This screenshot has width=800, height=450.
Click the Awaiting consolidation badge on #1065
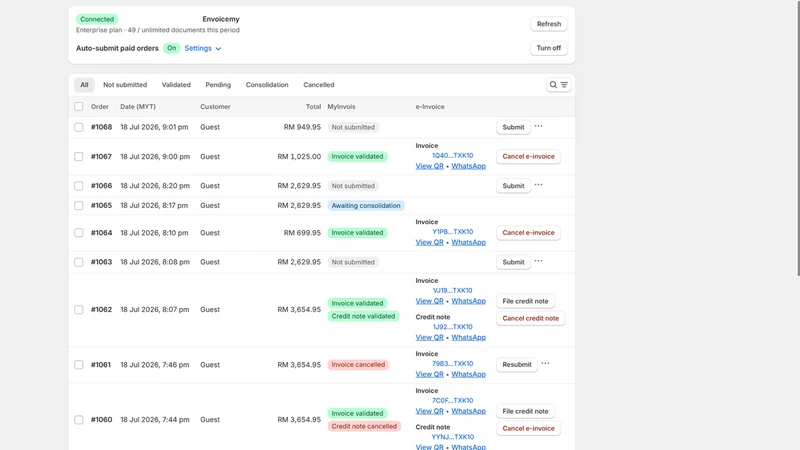366,206
